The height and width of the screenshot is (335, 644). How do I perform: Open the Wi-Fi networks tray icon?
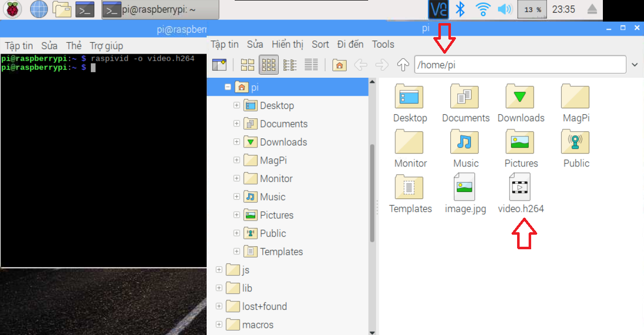coord(483,9)
